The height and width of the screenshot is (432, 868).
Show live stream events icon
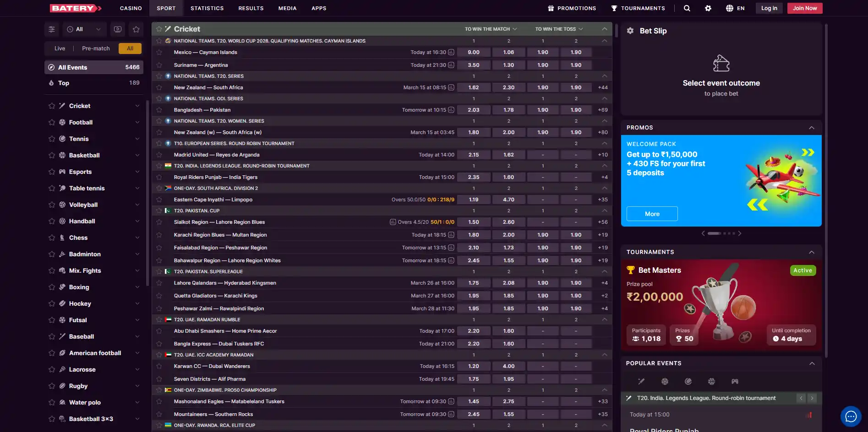pyautogui.click(x=118, y=29)
